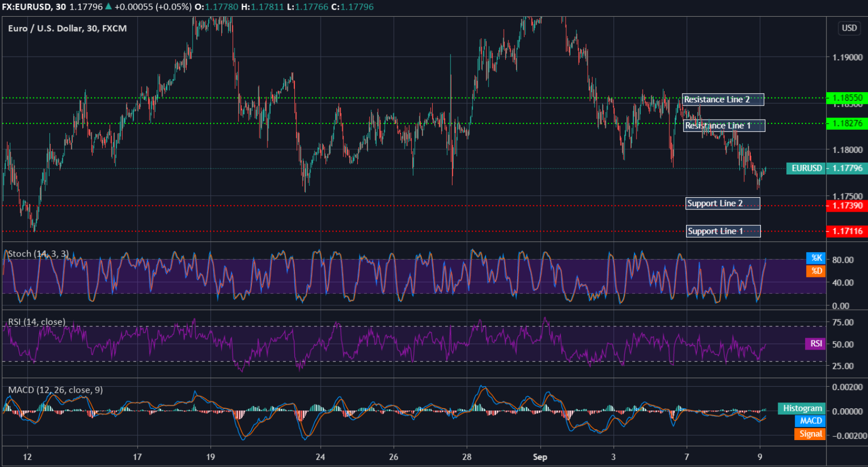The width and height of the screenshot is (868, 467).
Task: Click the 17 date on time axis
Action: click(x=137, y=457)
